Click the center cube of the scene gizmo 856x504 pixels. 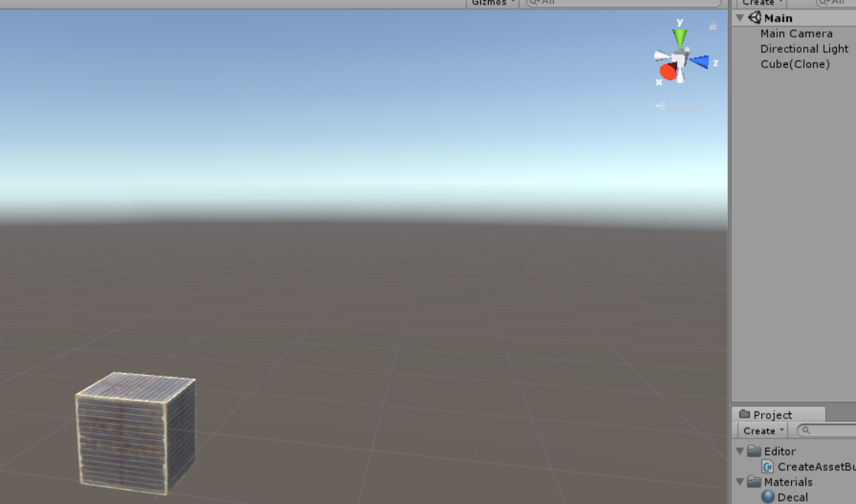click(679, 59)
